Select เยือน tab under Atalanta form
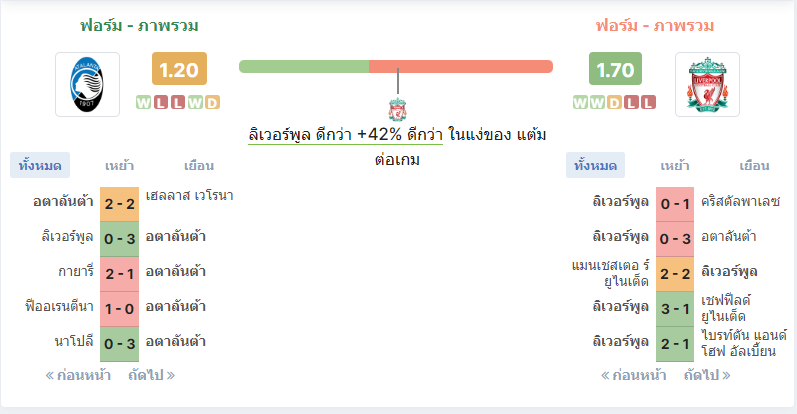 (x=199, y=166)
